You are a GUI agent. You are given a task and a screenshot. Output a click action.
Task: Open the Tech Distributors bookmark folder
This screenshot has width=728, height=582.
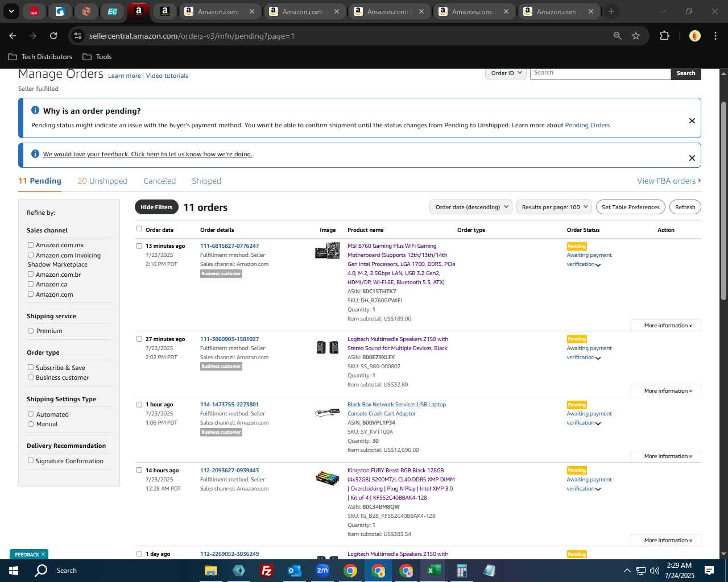click(40, 57)
